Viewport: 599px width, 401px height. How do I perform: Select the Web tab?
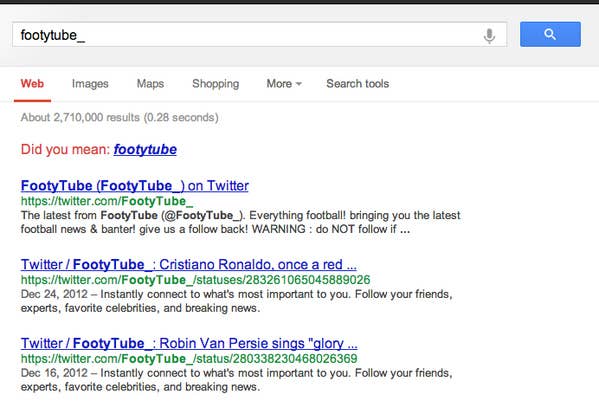(32, 84)
